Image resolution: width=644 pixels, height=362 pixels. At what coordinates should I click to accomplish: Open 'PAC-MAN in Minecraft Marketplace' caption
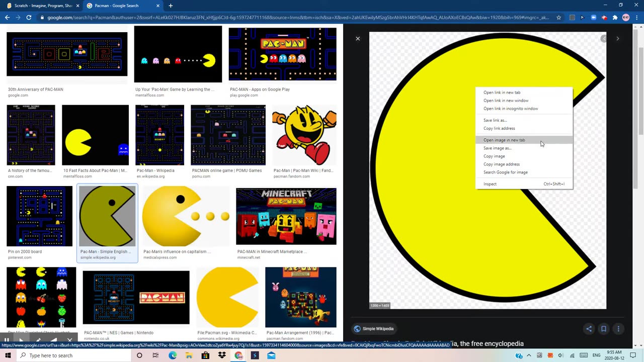pos(272,251)
